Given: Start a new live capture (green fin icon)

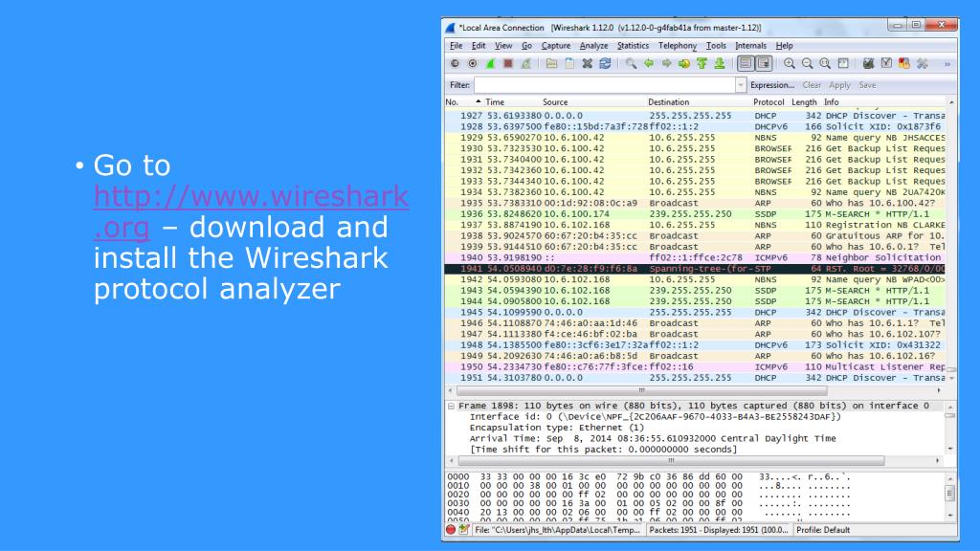Looking at the screenshot, I should pos(491,64).
